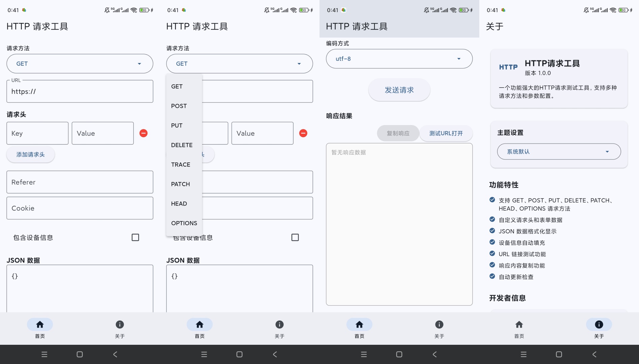Tap home icon in second screen's bottom bar

[200, 325]
